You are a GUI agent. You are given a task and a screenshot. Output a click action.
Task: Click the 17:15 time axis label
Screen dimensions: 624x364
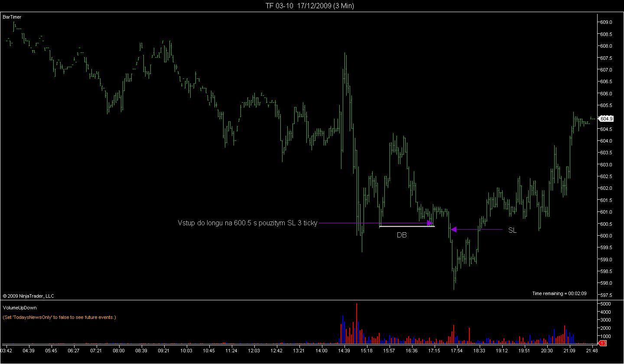point(434,351)
